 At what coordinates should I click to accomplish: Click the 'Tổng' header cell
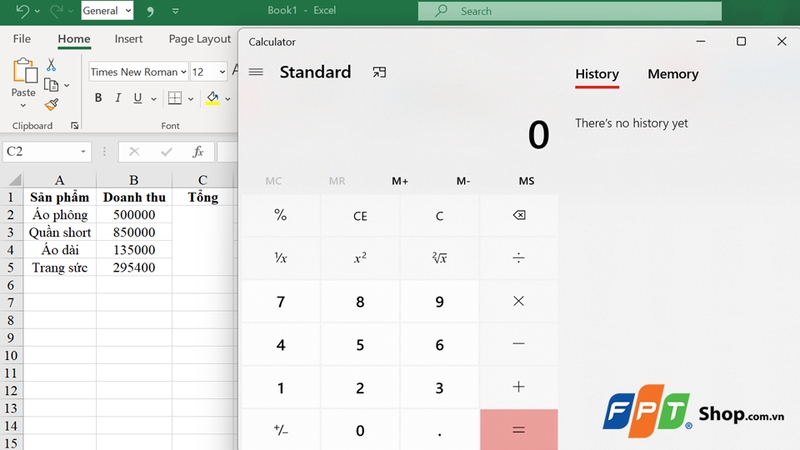(x=203, y=197)
